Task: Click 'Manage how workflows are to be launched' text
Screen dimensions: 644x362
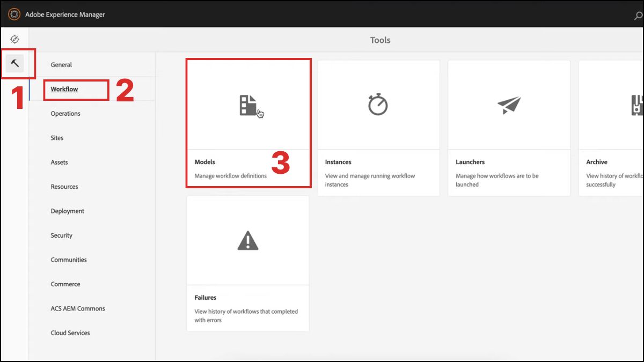Action: click(497, 180)
